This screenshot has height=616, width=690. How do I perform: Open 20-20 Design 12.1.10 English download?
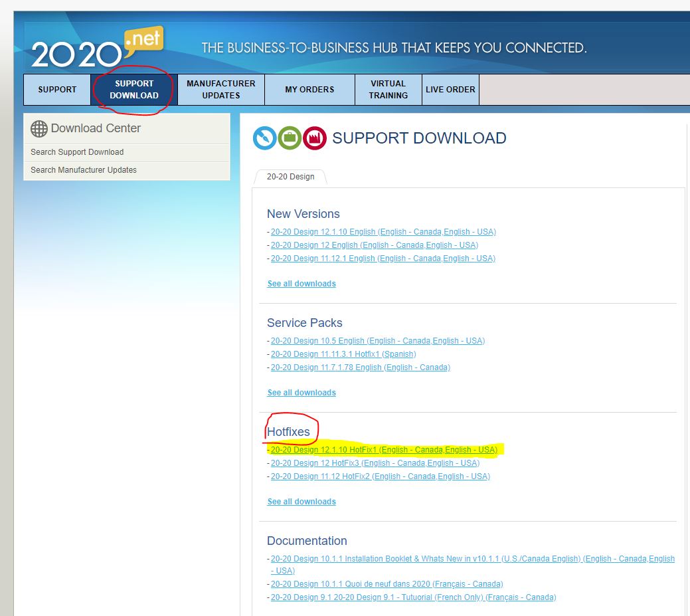coord(383,232)
